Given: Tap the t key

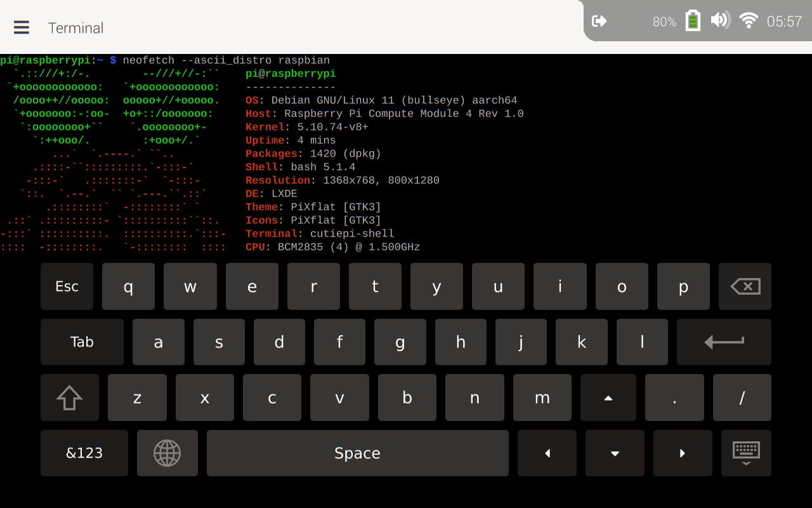Looking at the screenshot, I should tap(375, 286).
